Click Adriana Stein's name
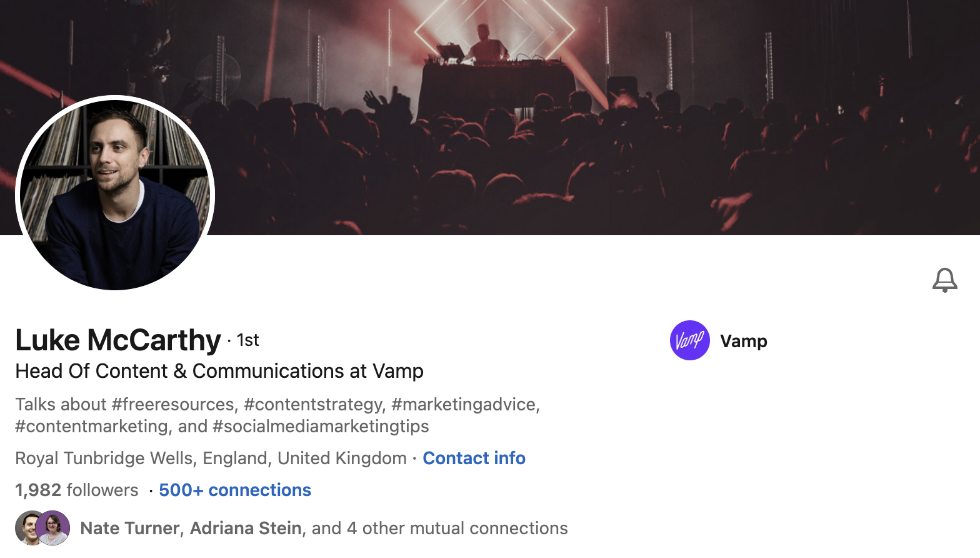980x558 pixels. coord(246,528)
